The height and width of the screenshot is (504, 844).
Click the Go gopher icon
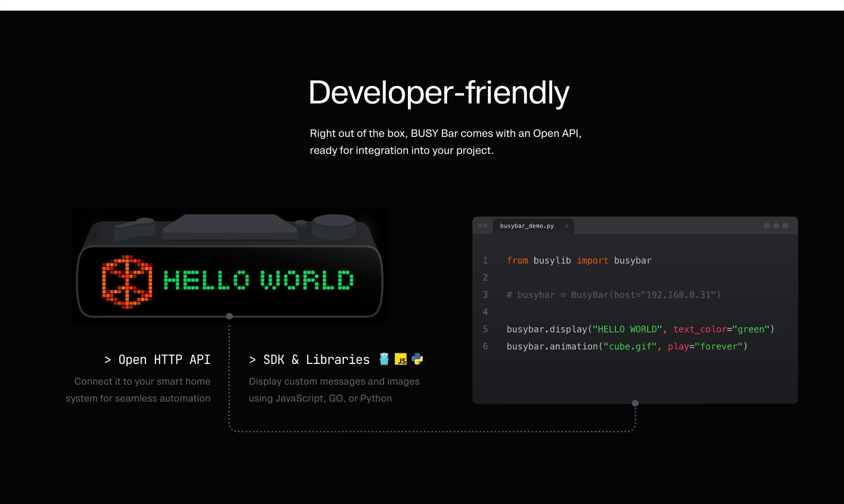click(384, 359)
